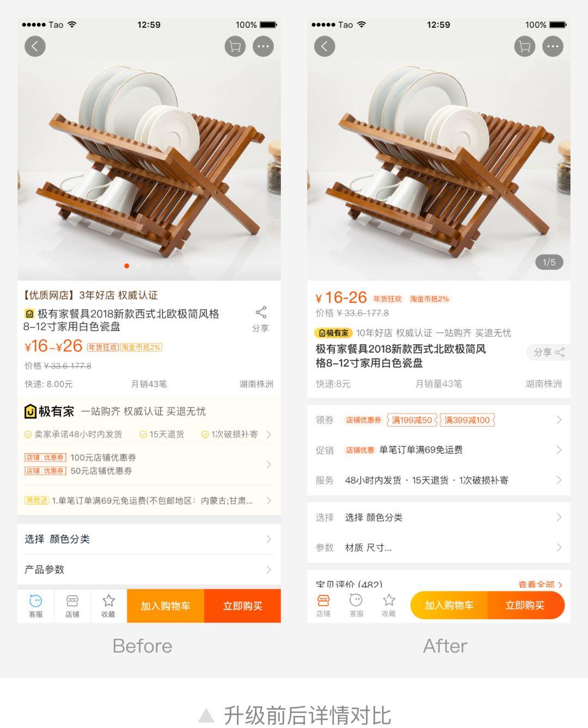Open the shopping cart icon in After screen
The image size is (588, 728).
tap(524, 46)
